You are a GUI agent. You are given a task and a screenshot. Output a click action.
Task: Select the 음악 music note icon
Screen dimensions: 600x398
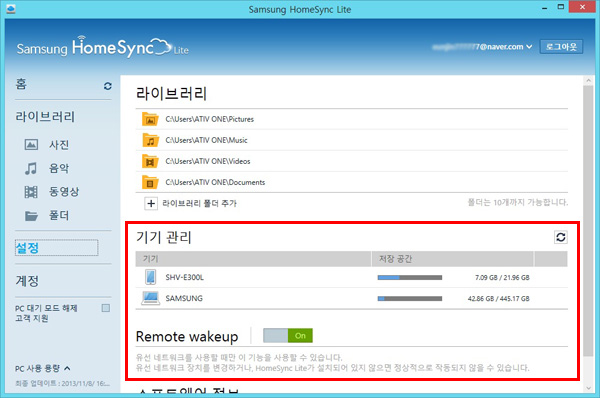(31, 168)
